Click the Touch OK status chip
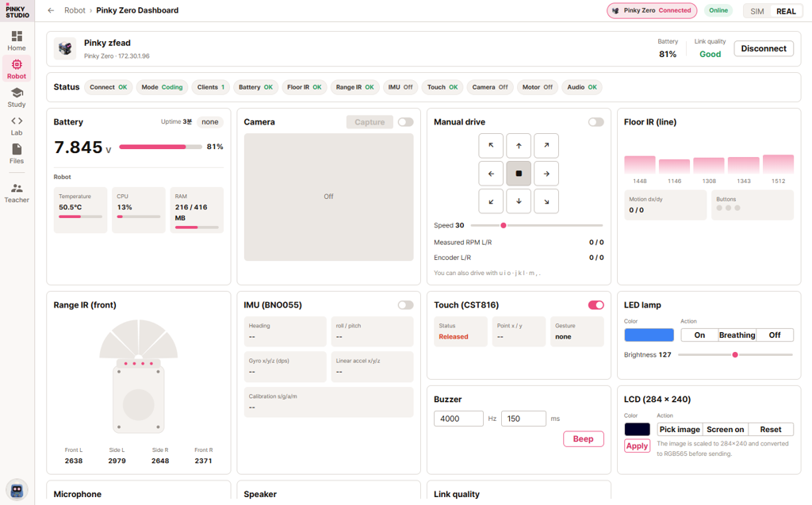Viewport: 812px width, 505px height. pyautogui.click(x=442, y=87)
